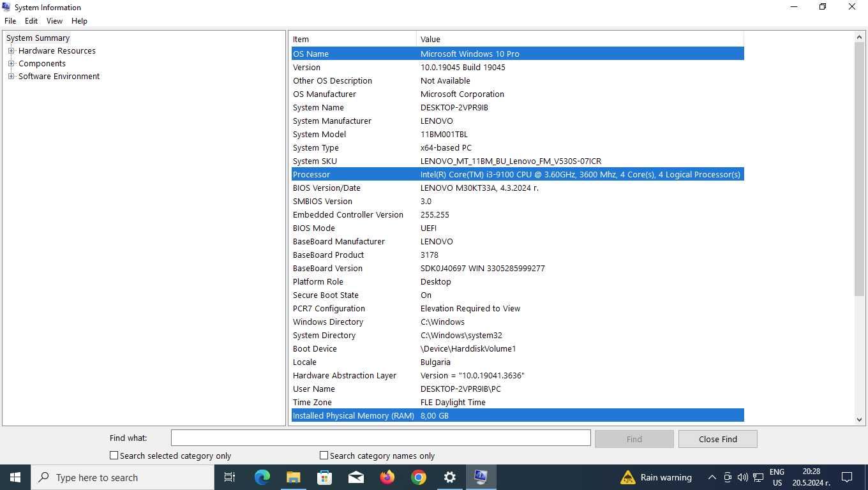Select the System Model row
The height and width of the screenshot is (490, 868).
pyautogui.click(x=518, y=134)
